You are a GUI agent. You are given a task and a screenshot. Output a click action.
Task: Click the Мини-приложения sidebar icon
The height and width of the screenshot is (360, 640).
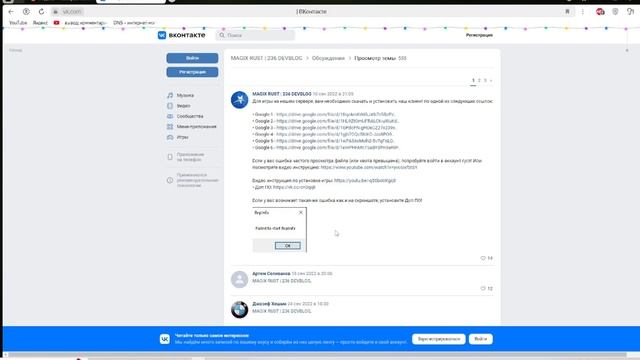(170, 127)
